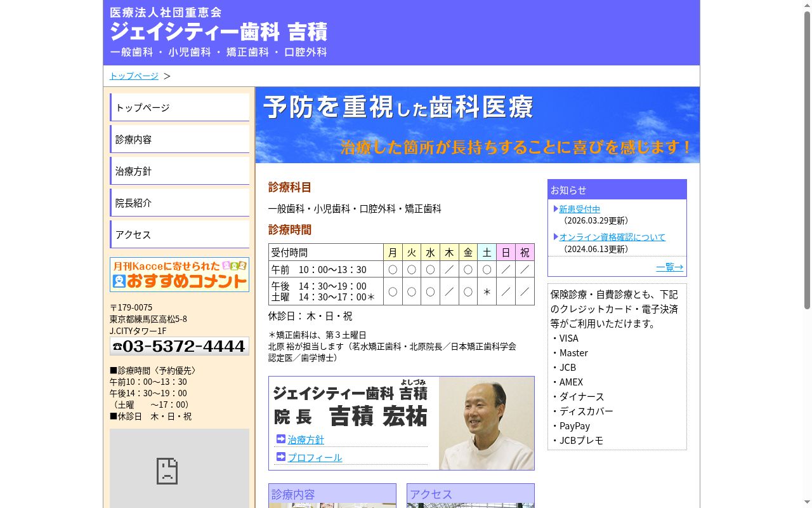Click the 日 column header in schedule
The height and width of the screenshot is (508, 812).
(506, 252)
